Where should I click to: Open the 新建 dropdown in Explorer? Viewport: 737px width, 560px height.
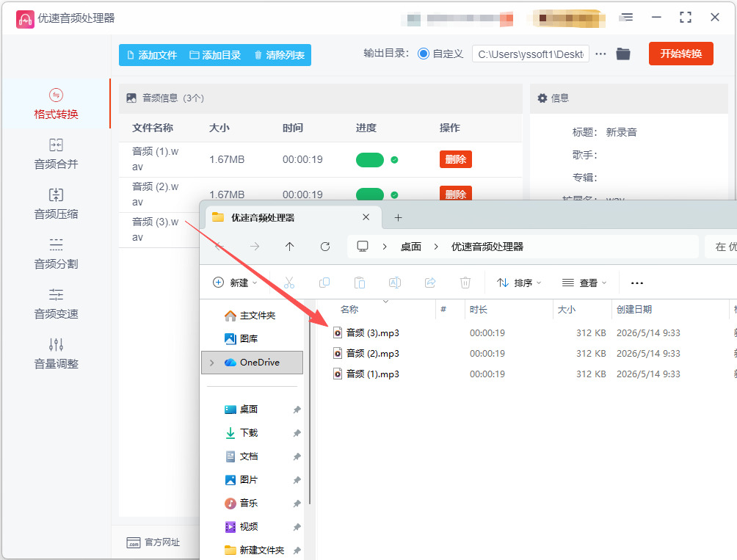235,283
